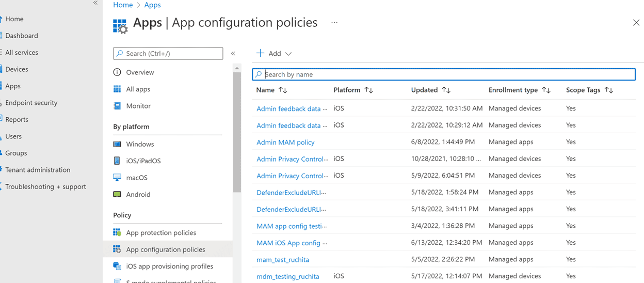Click the Search (Ctrl+/) menu search box
This screenshot has width=644, height=283.
[168, 53]
